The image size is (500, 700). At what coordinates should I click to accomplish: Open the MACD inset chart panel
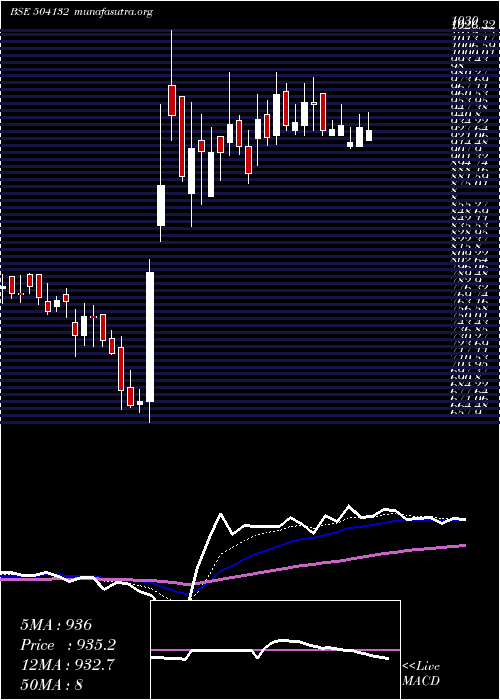click(x=275, y=650)
